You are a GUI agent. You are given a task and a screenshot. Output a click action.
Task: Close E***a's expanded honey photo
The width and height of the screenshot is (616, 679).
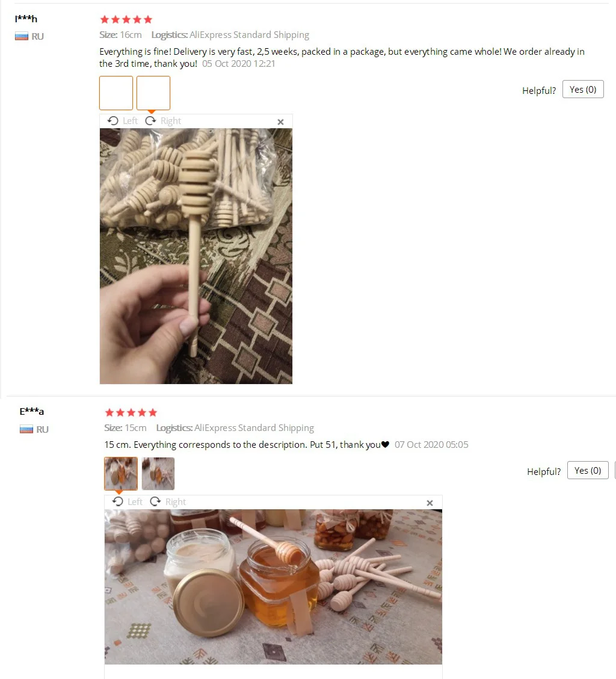pos(430,503)
